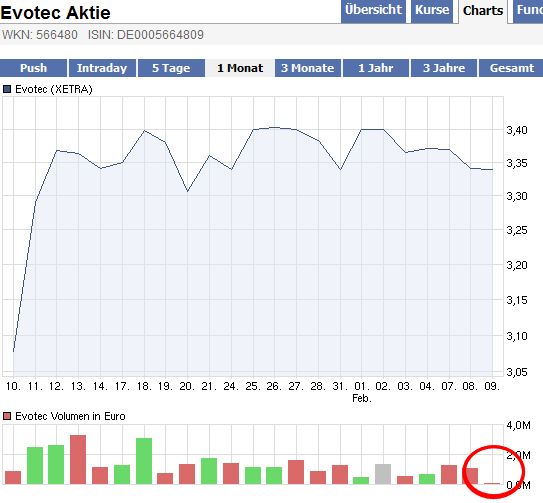
Task: Click the 09. date axis label
Action: click(x=492, y=386)
